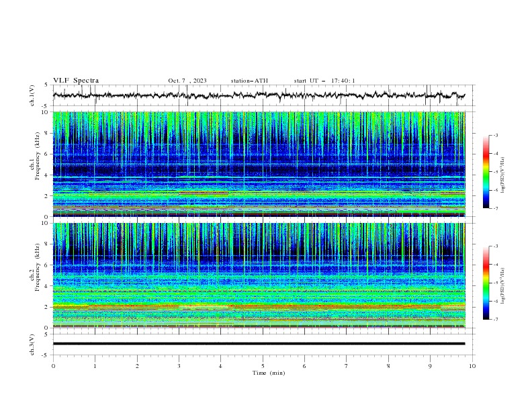This screenshot has width=532, height=411.
Task: Click the "VLF Spectra" title text
Action: [x=76, y=81]
